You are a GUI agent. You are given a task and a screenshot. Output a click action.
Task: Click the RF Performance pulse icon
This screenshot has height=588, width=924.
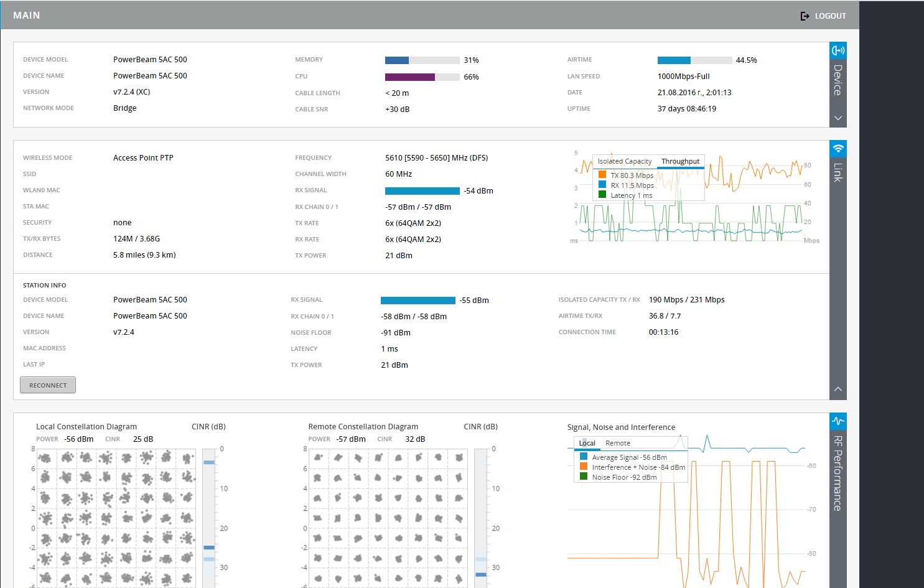(838, 421)
